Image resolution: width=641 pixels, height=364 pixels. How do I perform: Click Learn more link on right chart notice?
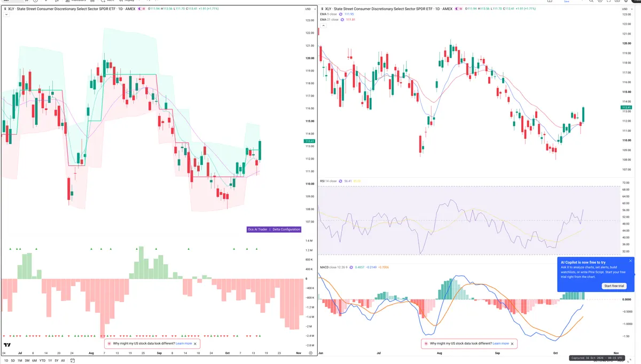click(501, 344)
